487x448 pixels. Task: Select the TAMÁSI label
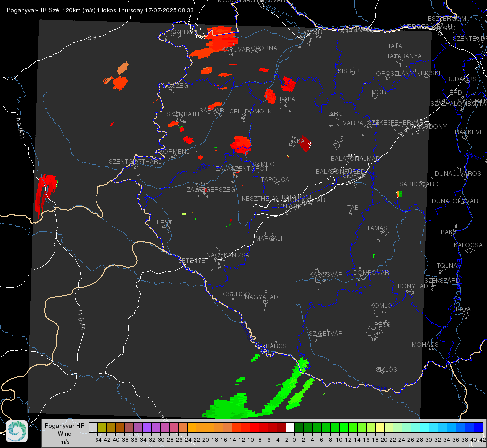[378, 228]
